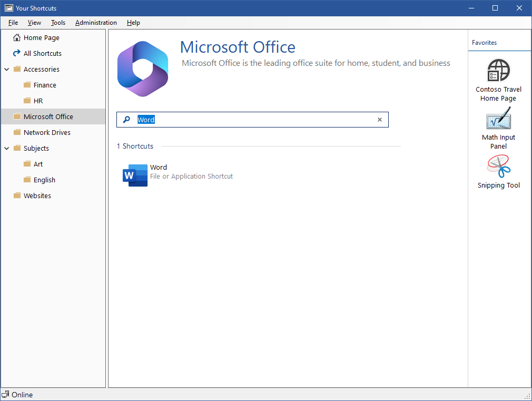Image resolution: width=532 pixels, height=401 pixels.
Task: Collapse the Accessories folder tree node
Action: tap(7, 69)
